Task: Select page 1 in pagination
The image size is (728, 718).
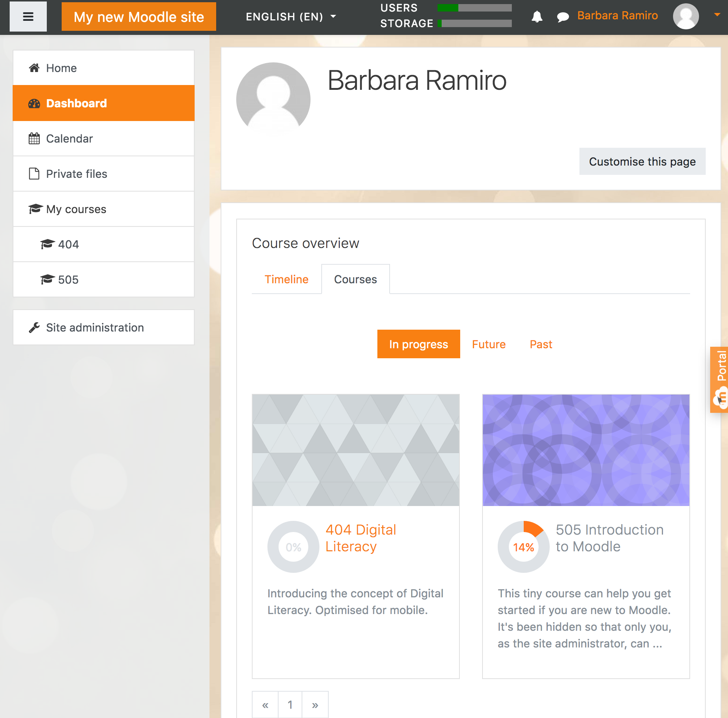Action: [x=290, y=704]
